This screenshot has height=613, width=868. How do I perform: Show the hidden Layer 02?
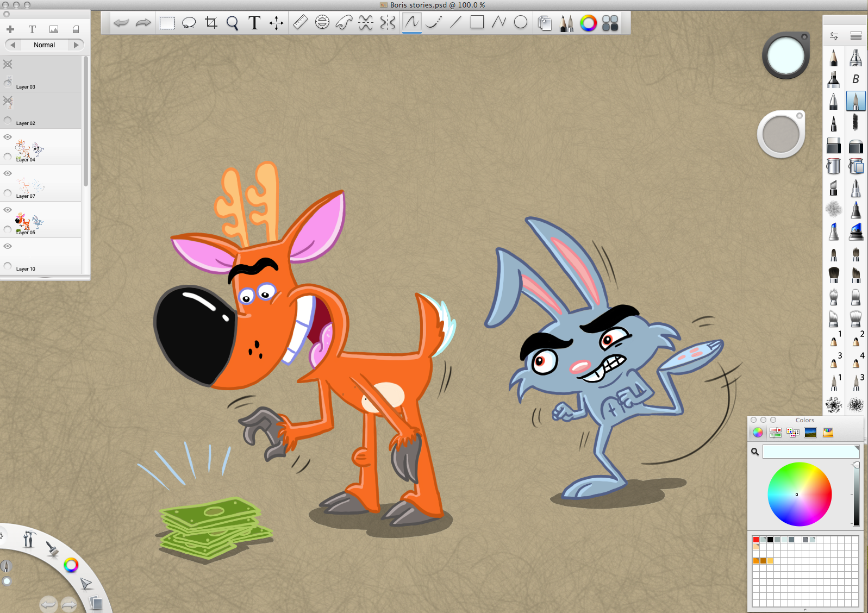8,101
